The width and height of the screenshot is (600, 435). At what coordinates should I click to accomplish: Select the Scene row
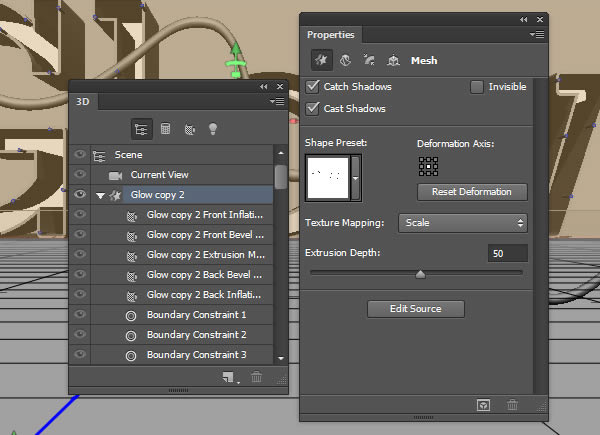pos(182,155)
